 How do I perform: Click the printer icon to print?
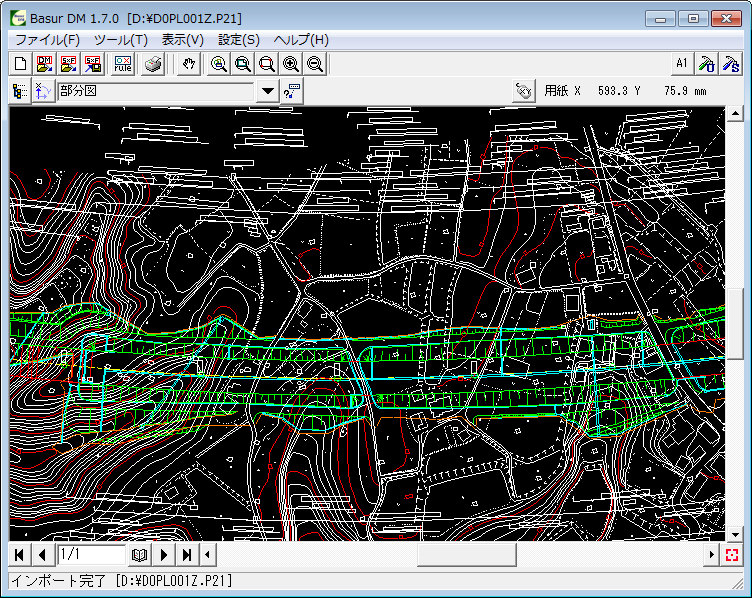point(153,64)
